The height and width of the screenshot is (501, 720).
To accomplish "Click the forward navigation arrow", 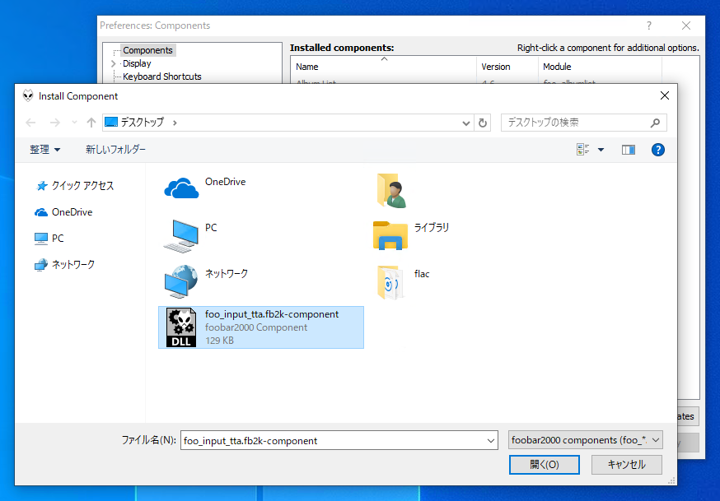I will (55, 123).
